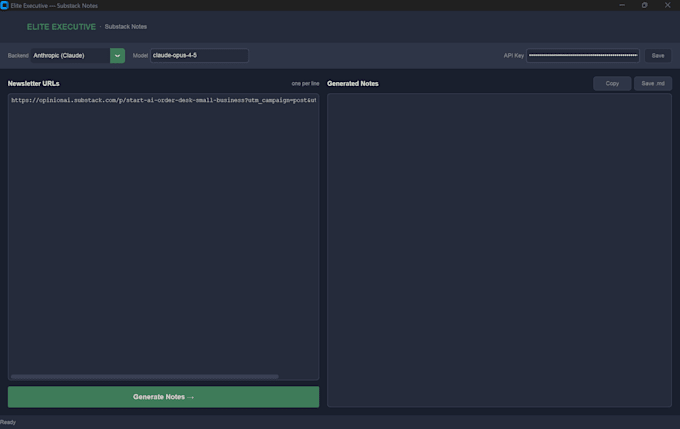The image size is (680, 429).
Task: Click the substack URL line
Action: (x=163, y=100)
